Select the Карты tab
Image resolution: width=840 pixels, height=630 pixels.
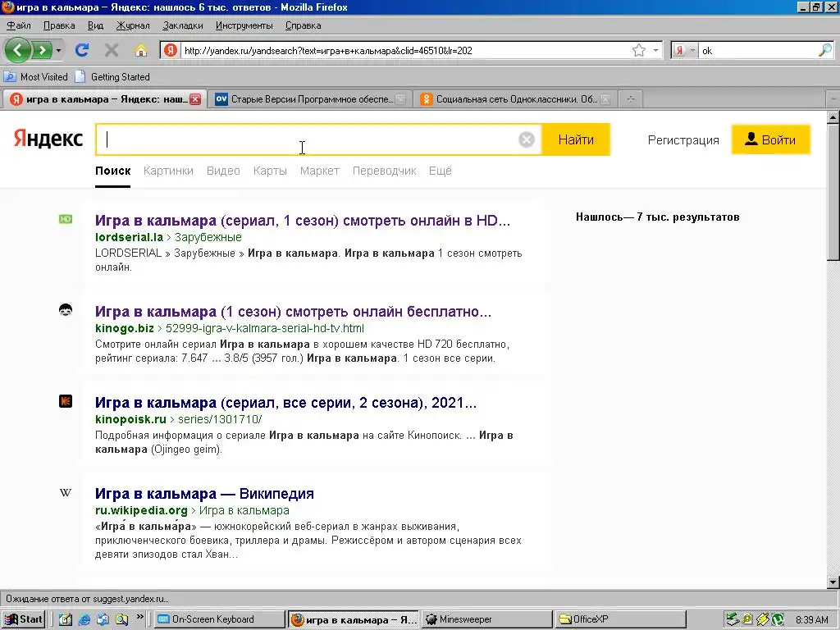[270, 171]
